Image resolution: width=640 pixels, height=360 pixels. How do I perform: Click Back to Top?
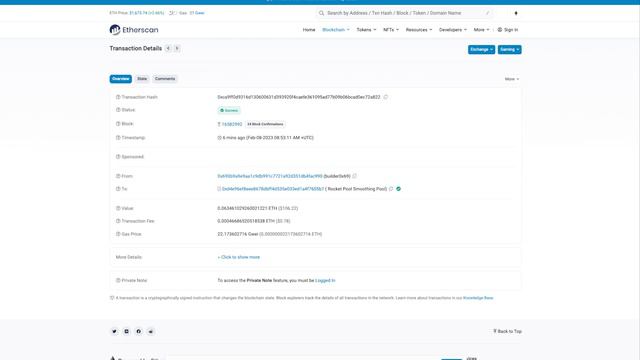(x=507, y=331)
